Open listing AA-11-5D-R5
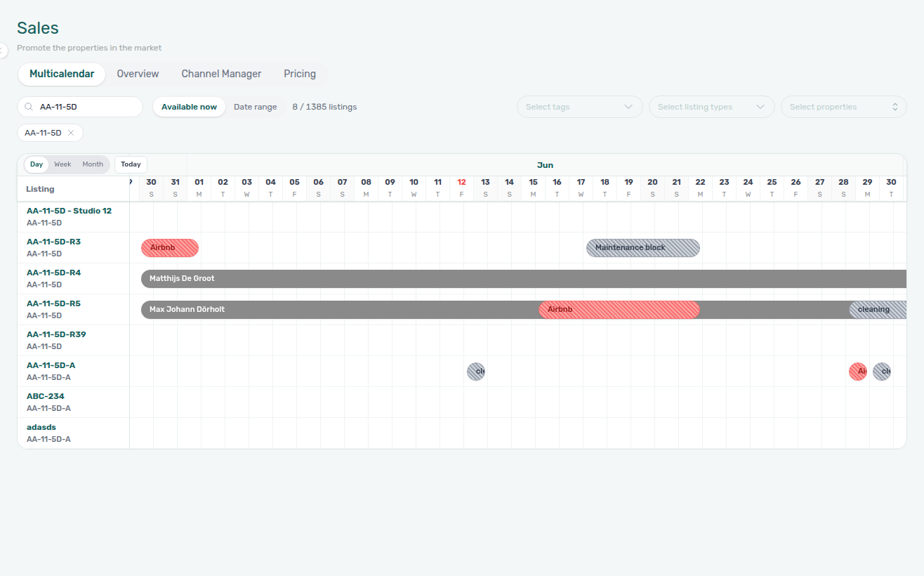Screen dimensions: 924x576 [53, 303]
